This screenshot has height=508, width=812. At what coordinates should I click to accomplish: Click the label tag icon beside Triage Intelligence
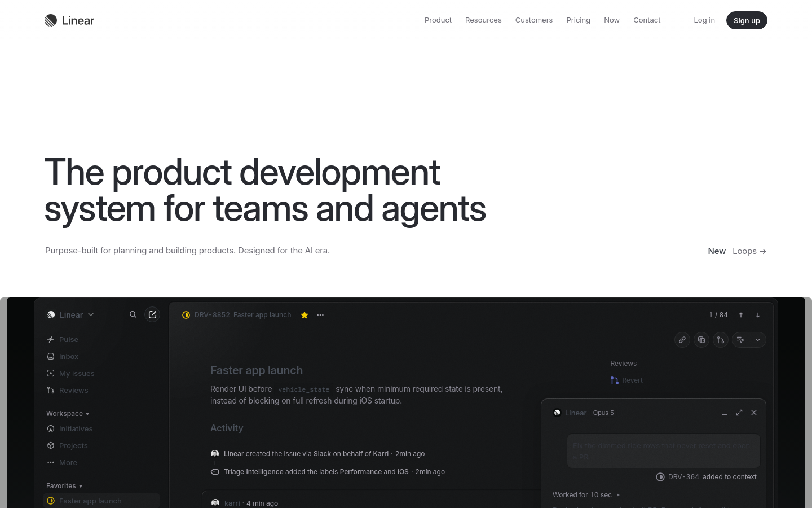click(x=215, y=472)
